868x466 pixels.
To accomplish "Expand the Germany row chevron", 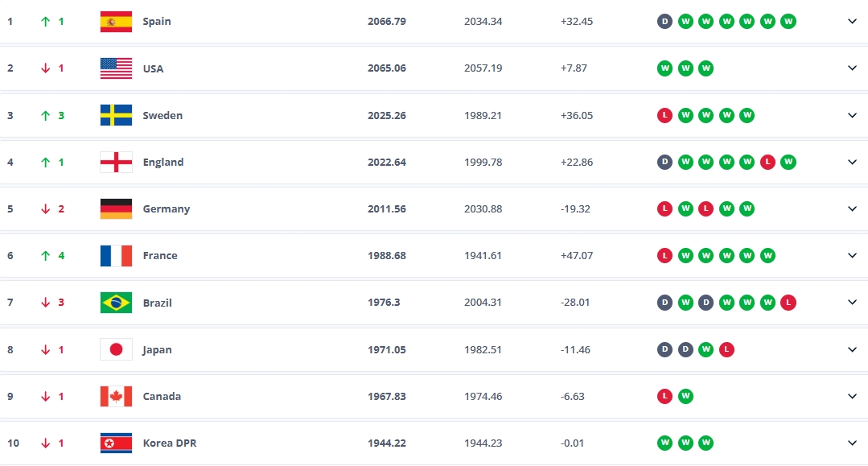I will pyautogui.click(x=852, y=208).
